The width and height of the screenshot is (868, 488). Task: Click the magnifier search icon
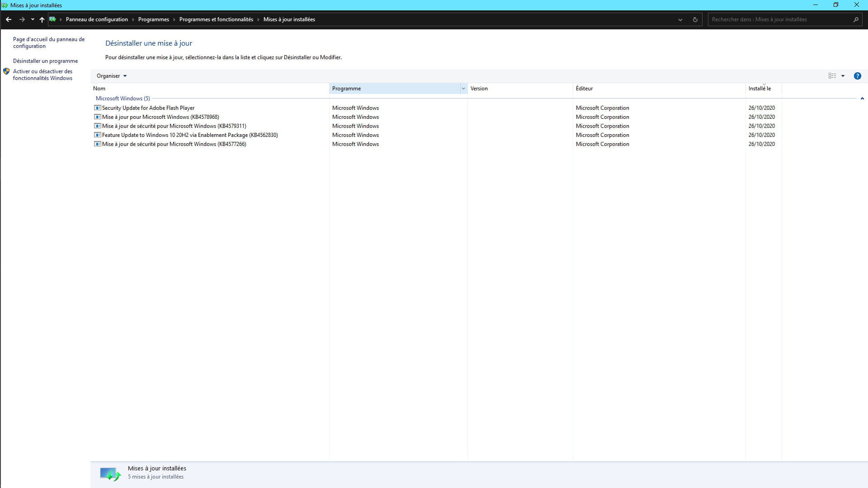pyautogui.click(x=856, y=19)
